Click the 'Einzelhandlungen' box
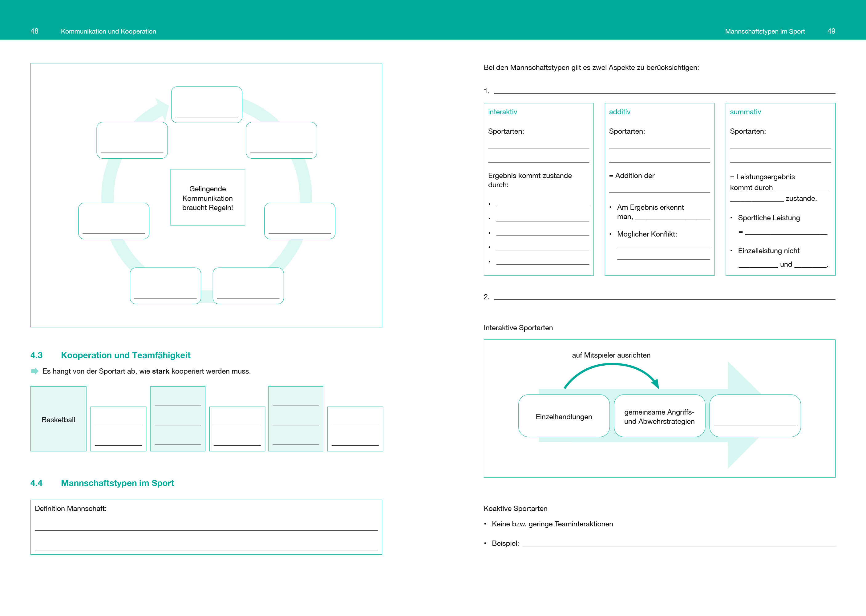 (x=564, y=416)
